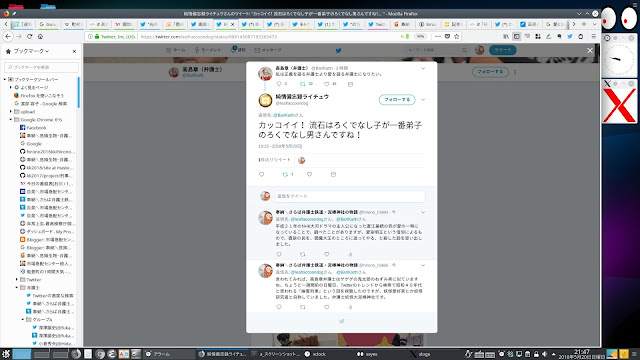
Task: Click the search magnifier in the Twitter header
Action: point(464,50)
